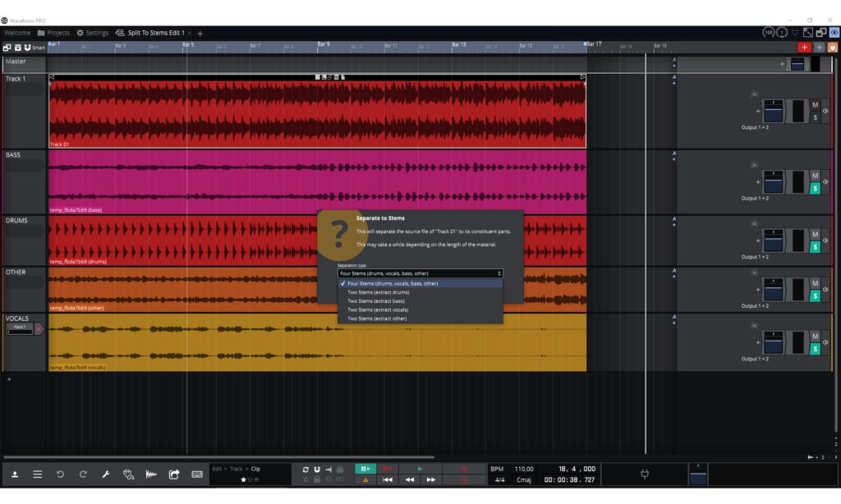
Task: Click the magnet icon beside Smart
Action: click(x=27, y=48)
